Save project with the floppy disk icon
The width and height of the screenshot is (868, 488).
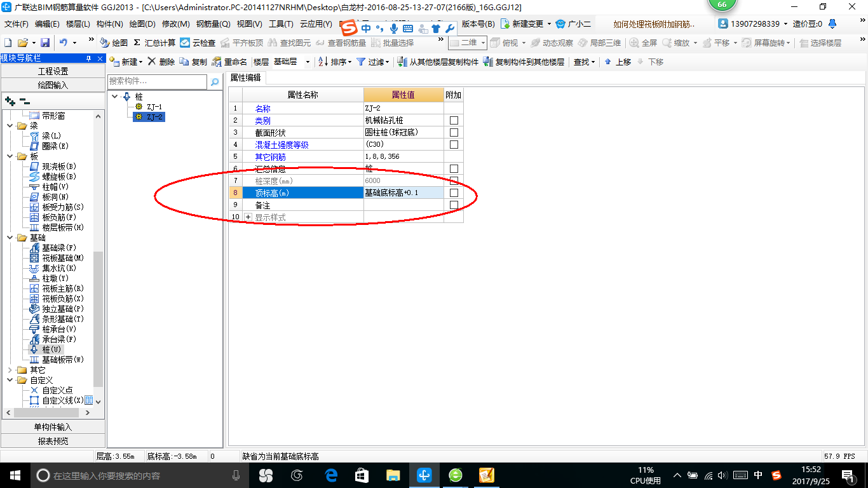(45, 43)
